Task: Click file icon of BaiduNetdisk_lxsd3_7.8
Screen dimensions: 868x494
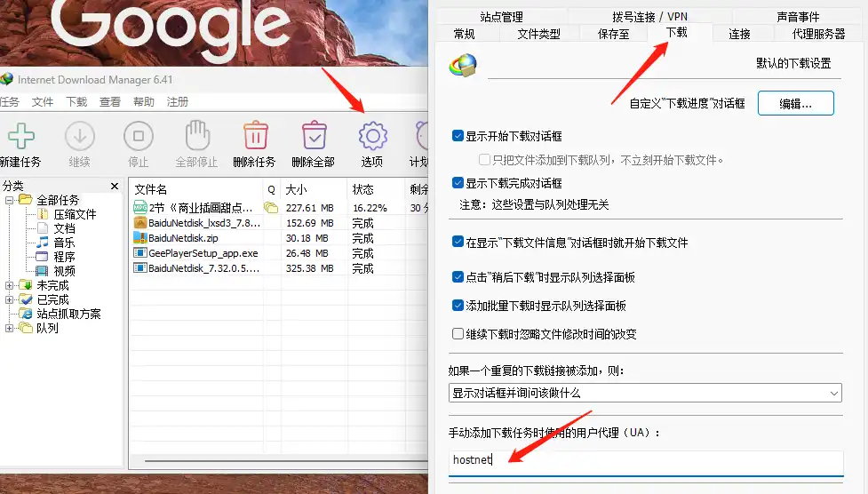Action: pyautogui.click(x=140, y=223)
